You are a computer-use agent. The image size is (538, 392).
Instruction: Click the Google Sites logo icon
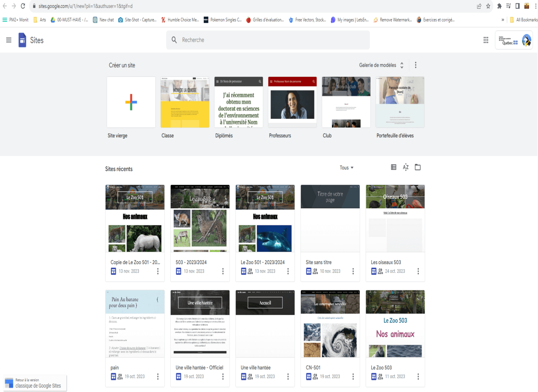22,40
